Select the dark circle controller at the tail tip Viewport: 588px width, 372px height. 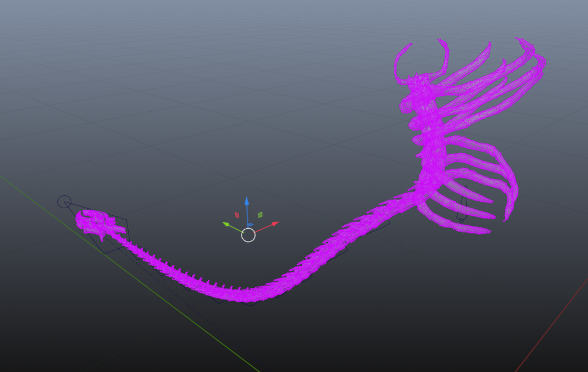pyautogui.click(x=64, y=202)
